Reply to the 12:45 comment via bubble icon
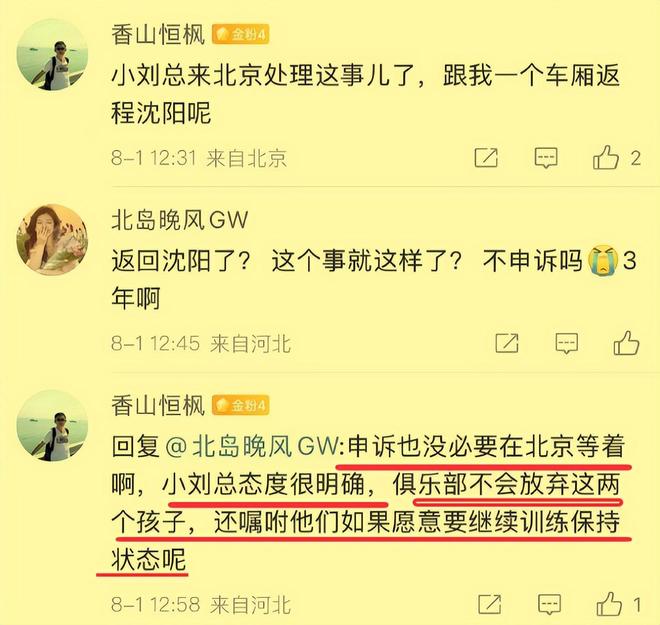The width and height of the screenshot is (660, 625). click(567, 343)
